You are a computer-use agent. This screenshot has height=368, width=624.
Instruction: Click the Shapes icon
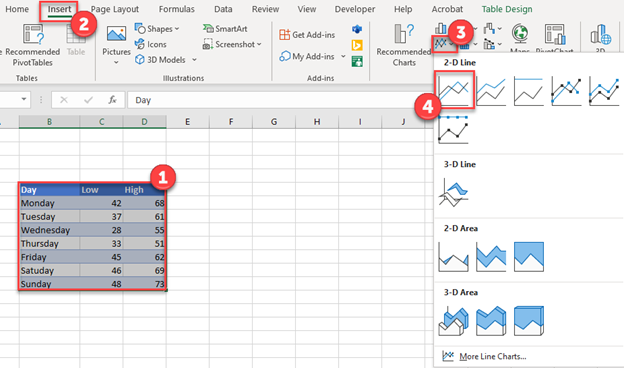pos(140,29)
